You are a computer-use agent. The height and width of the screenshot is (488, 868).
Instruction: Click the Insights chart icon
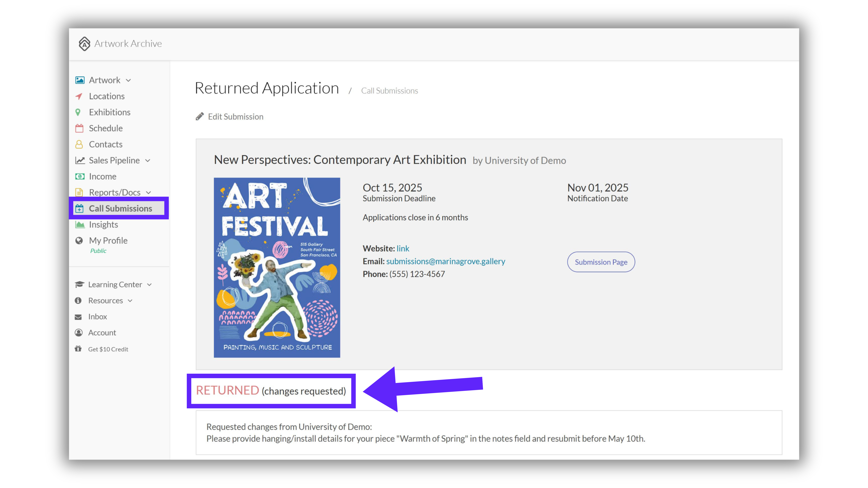[80, 225]
